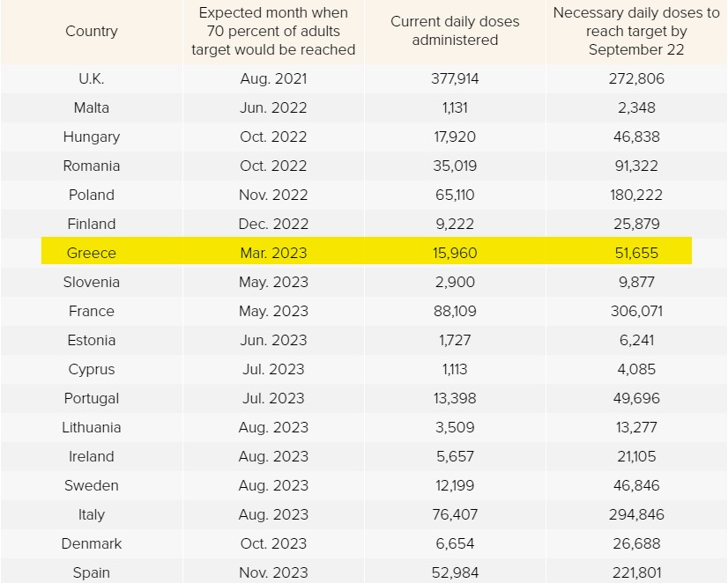Select the Slovenia country cell
This screenshot has width=728, height=583.
tap(92, 282)
